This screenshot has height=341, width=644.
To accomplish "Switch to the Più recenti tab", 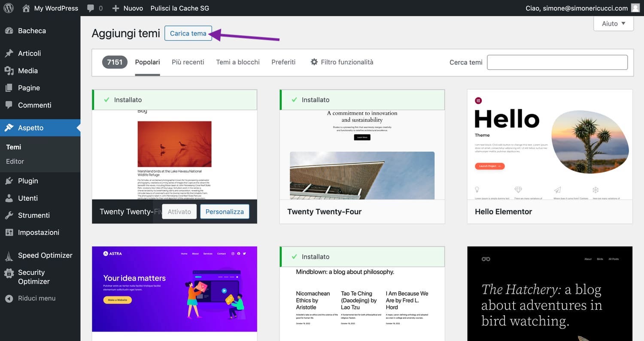I will [x=188, y=62].
